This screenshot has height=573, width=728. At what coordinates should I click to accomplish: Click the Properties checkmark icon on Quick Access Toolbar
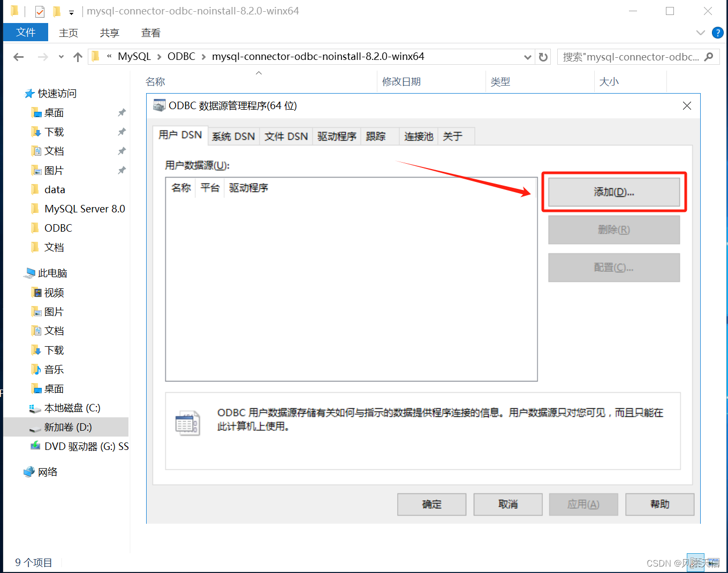coord(39,11)
